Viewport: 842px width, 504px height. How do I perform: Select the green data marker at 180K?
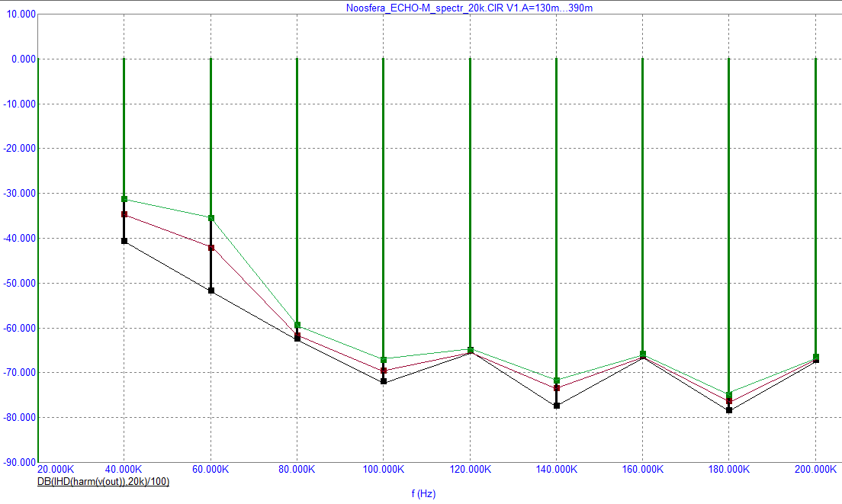pos(728,395)
